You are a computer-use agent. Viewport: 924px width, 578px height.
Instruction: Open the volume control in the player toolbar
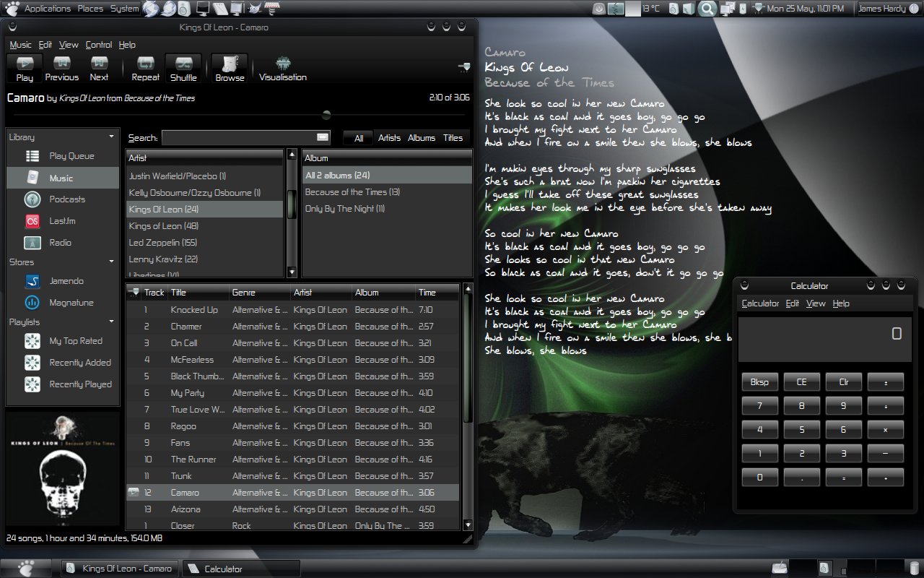pyautogui.click(x=464, y=67)
